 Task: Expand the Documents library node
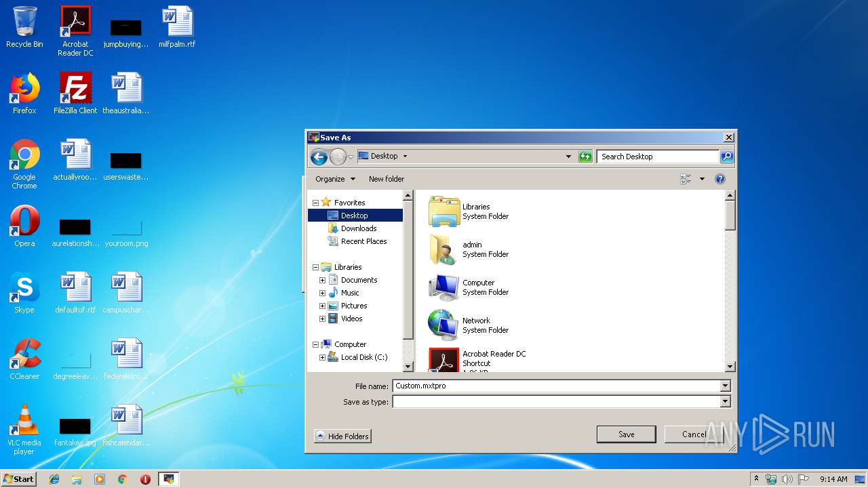coord(322,280)
